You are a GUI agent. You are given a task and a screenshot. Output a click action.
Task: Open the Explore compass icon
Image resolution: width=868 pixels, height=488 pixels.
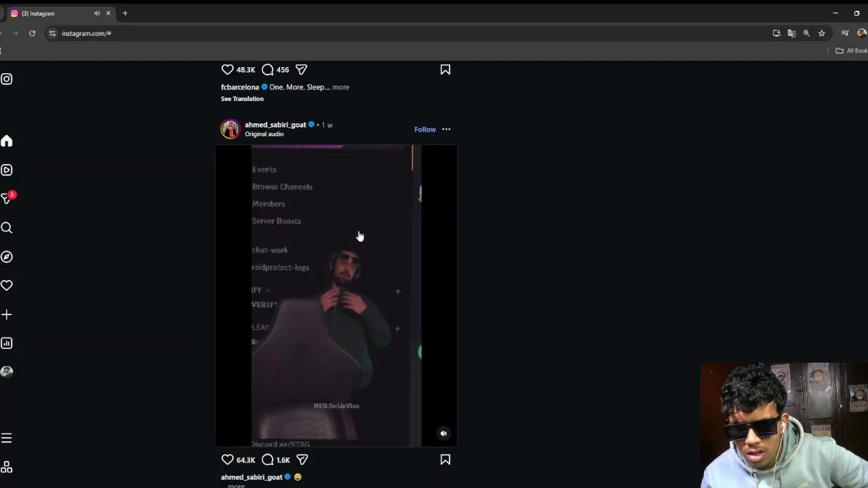point(7,257)
